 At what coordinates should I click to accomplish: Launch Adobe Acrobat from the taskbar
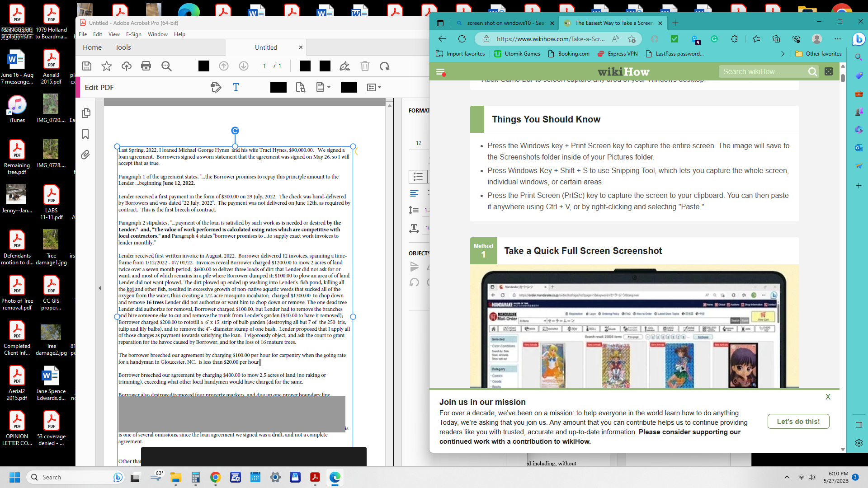coord(315,478)
